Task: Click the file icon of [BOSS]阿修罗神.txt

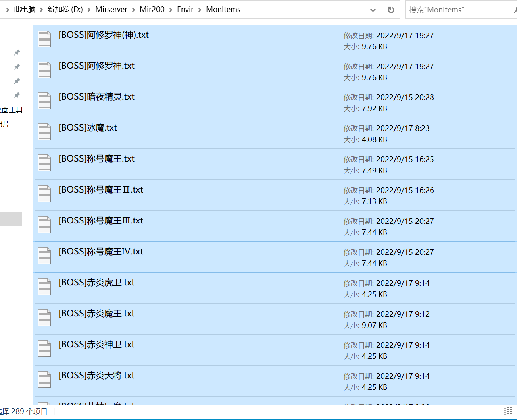Action: pyautogui.click(x=44, y=70)
